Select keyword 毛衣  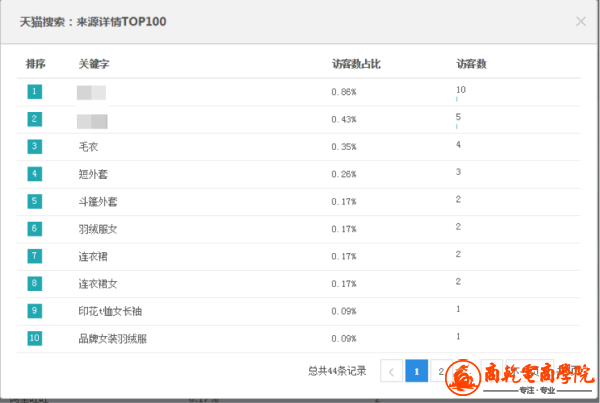coord(88,147)
